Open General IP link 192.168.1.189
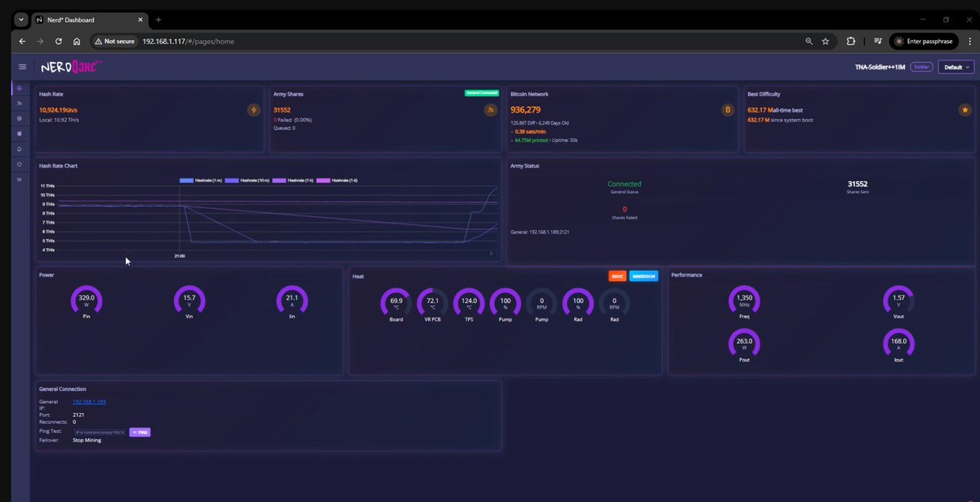 [89, 402]
